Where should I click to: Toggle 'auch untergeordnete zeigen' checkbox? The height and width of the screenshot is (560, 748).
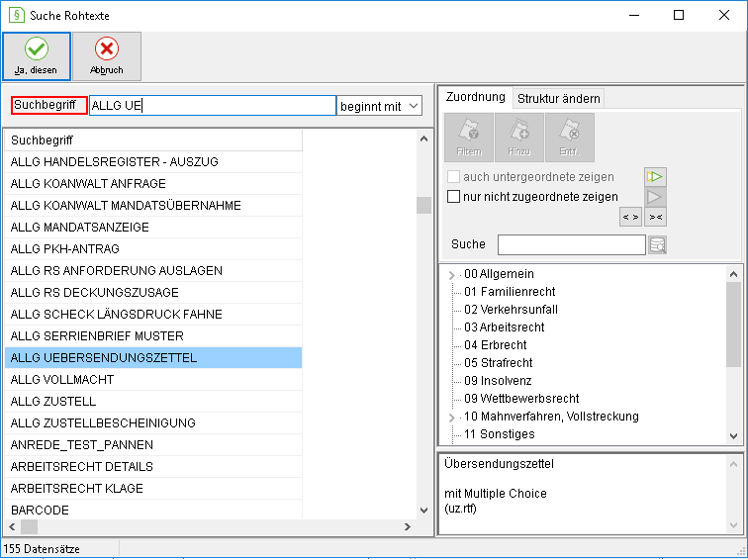[453, 177]
